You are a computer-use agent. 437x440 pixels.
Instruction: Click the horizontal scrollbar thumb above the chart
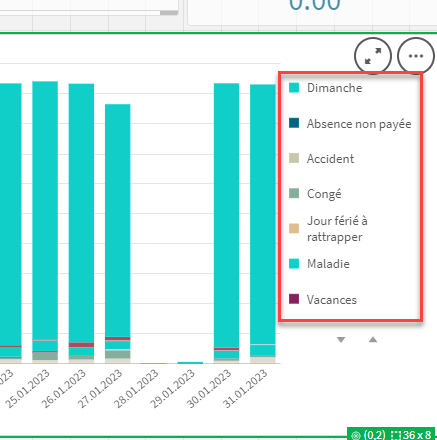[x=169, y=13]
